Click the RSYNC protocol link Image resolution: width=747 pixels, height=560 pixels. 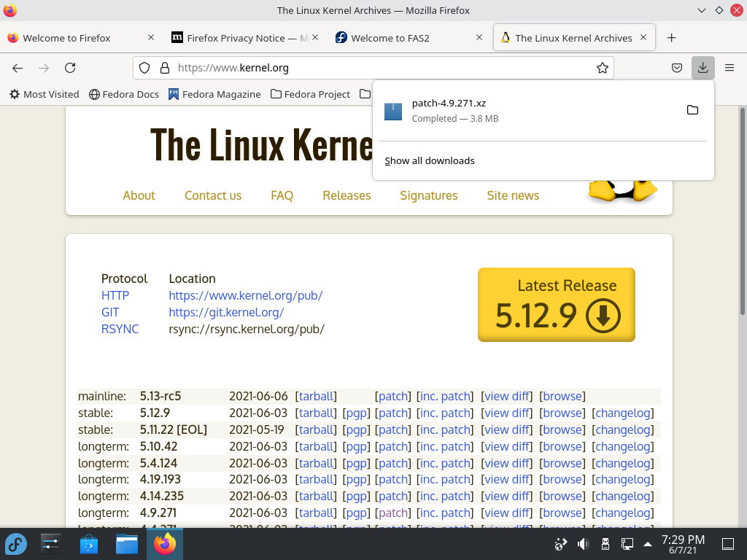coord(120,329)
